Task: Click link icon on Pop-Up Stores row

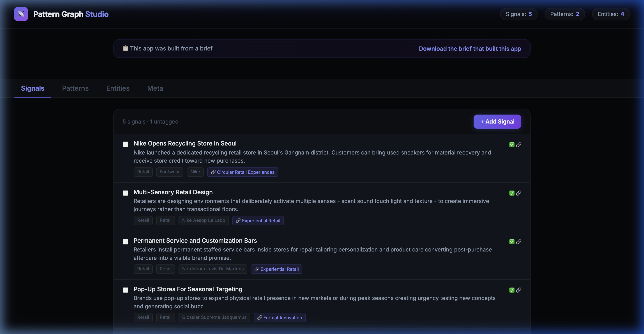Action: coord(518,290)
